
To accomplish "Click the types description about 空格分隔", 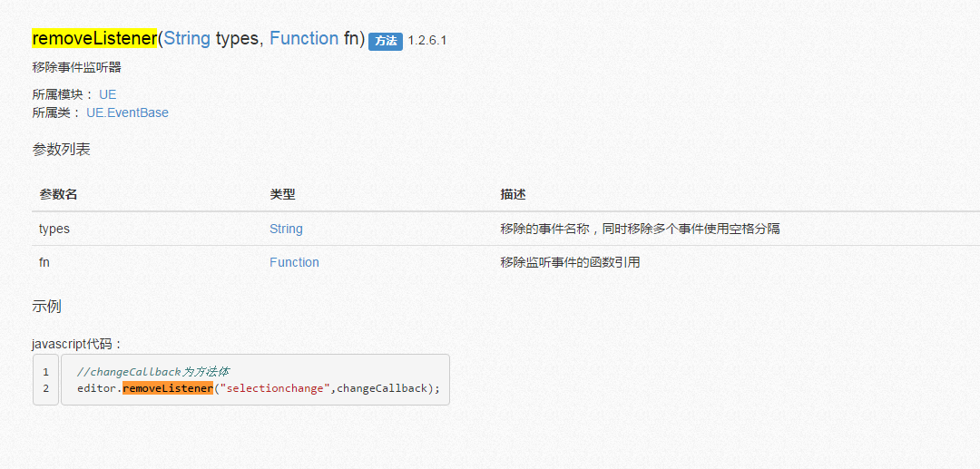I will click(640, 229).
